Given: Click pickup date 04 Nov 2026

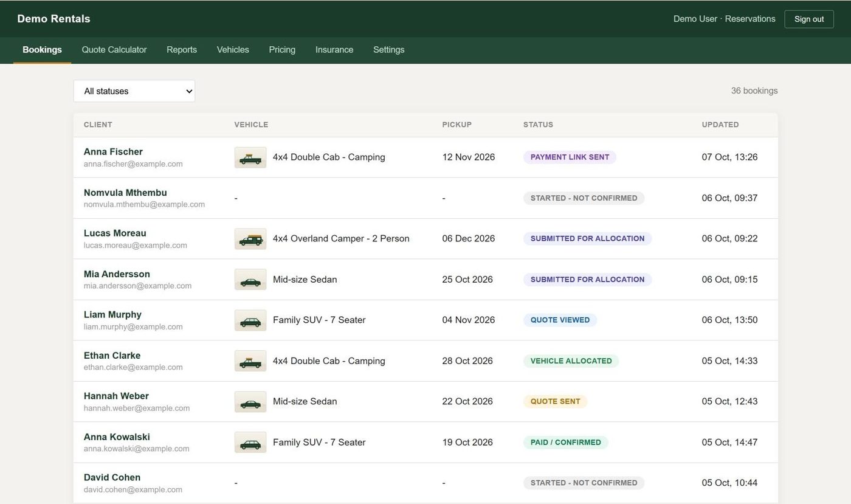Looking at the screenshot, I should (469, 320).
